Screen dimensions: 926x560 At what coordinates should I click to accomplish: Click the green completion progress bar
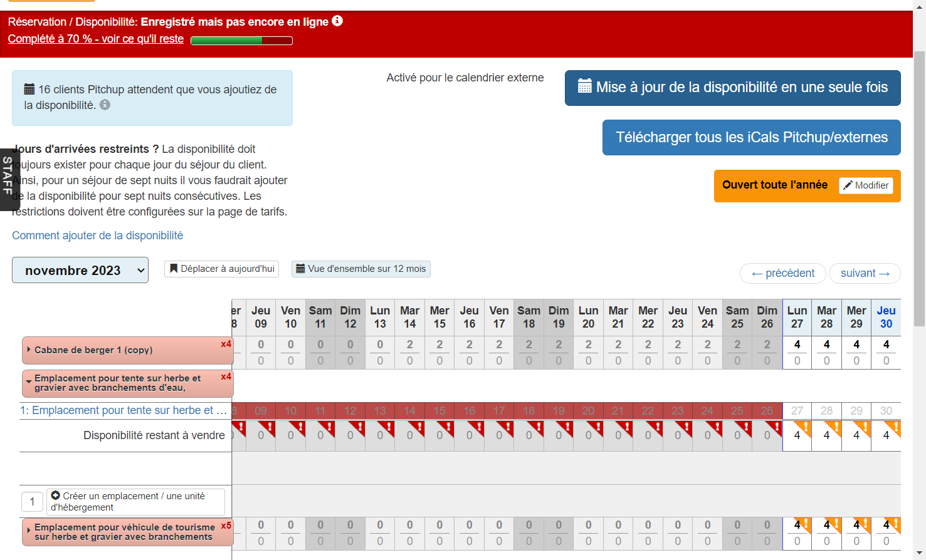(x=241, y=41)
